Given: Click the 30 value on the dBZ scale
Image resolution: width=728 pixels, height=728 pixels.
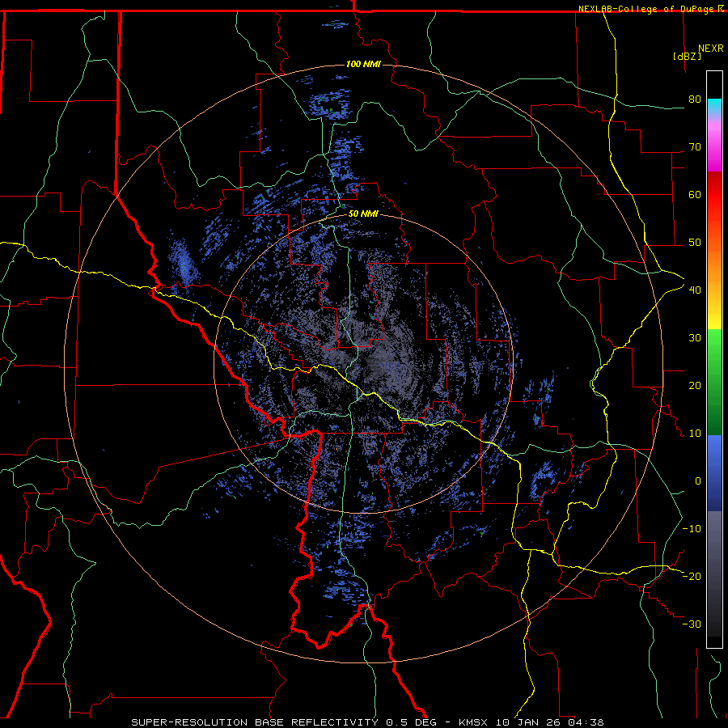Looking at the screenshot, I should tap(695, 337).
